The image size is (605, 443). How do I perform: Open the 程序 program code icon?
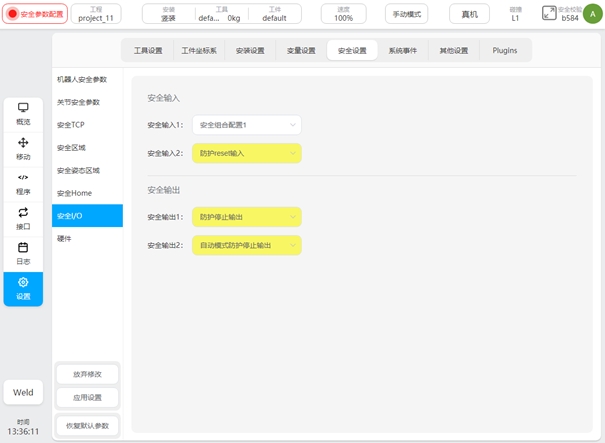click(23, 178)
